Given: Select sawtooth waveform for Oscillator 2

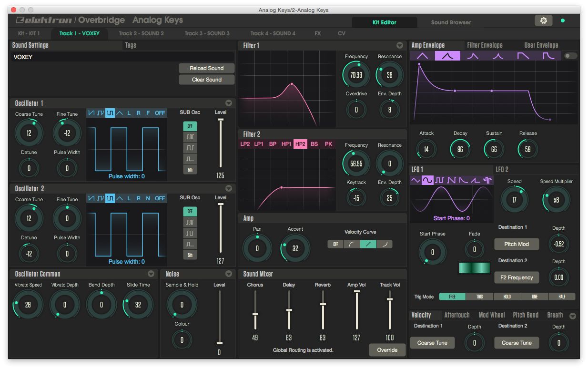Looking at the screenshot, I should coord(91,198).
